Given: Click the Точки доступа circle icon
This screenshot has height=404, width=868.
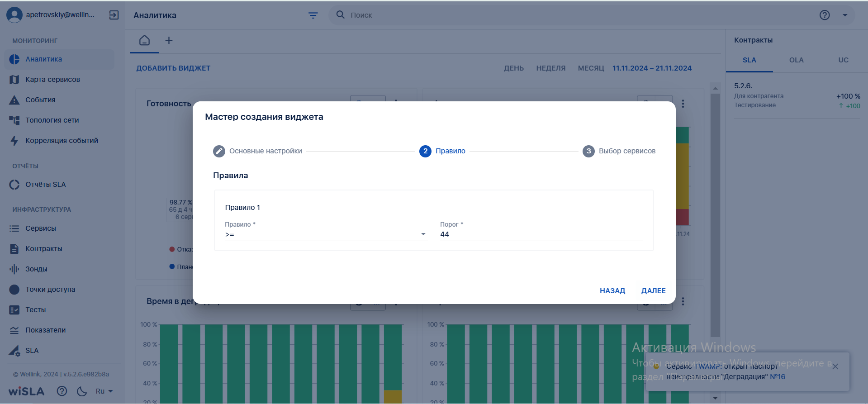Looking at the screenshot, I should (14, 290).
